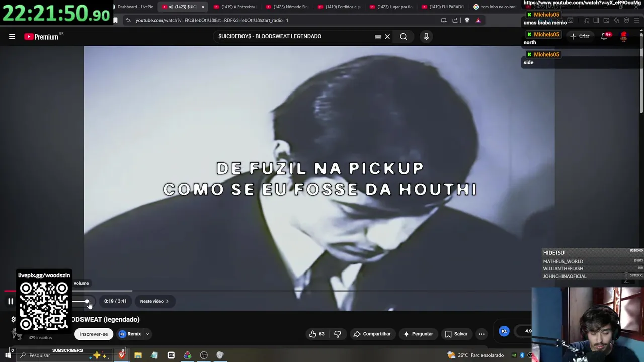The width and height of the screenshot is (644, 362).
Task: Close the current $UICIDEBOY$ browser tab
Action: click(203, 7)
